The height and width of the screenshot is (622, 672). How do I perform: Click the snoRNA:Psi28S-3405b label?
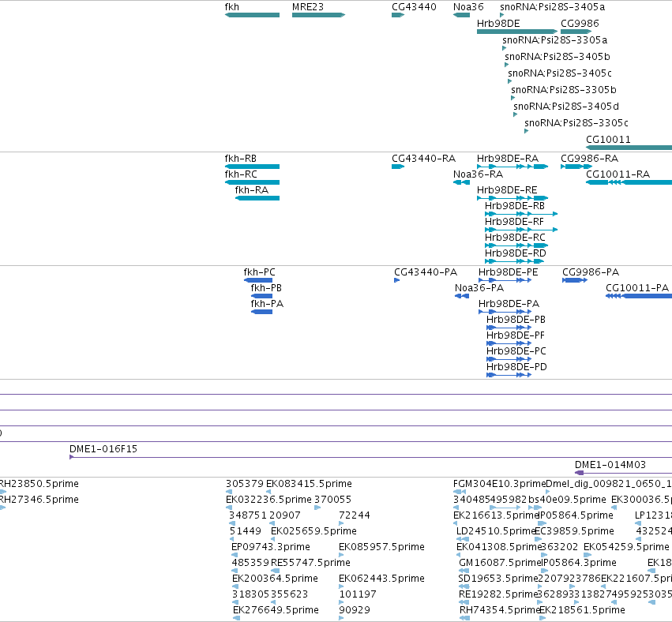(x=557, y=57)
